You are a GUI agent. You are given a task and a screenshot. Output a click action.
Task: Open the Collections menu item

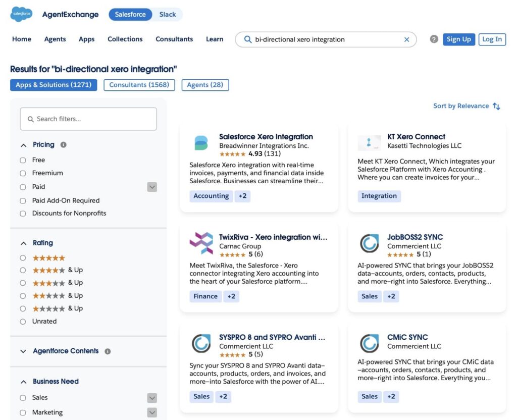(125, 39)
